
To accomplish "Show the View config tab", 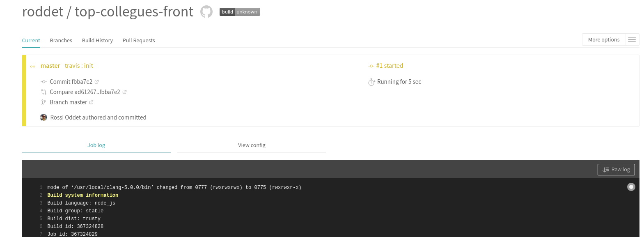I will coord(252,145).
